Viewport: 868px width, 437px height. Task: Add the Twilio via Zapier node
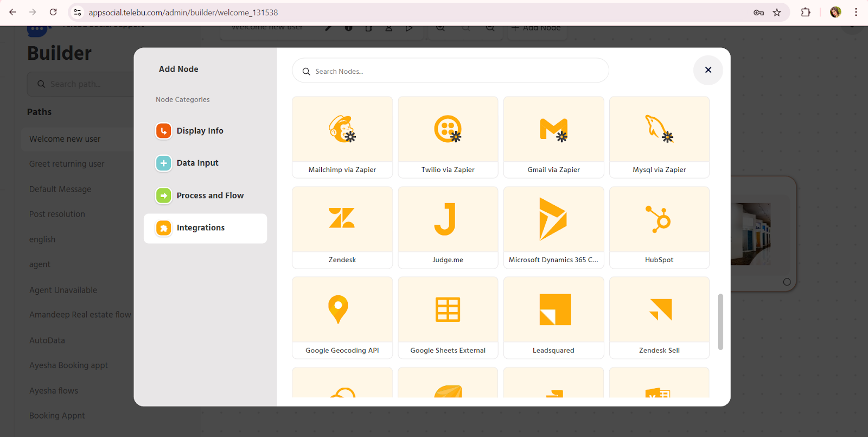point(448,137)
